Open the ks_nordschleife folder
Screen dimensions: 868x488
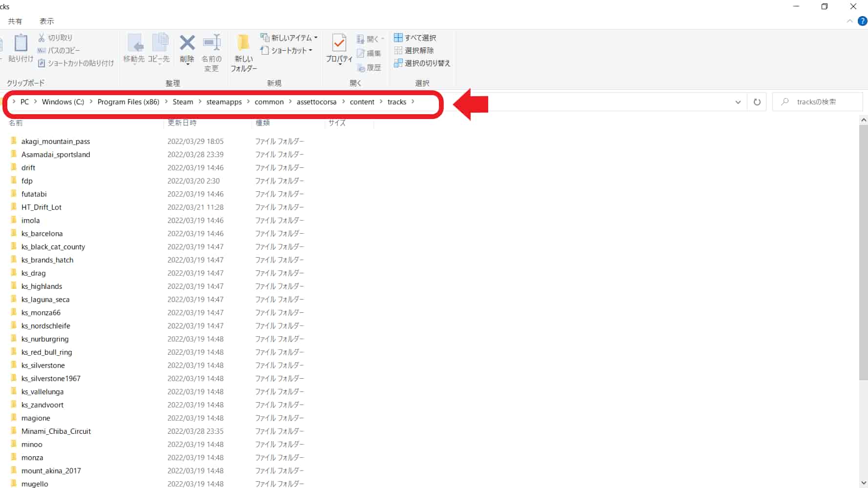pyautogui.click(x=45, y=325)
